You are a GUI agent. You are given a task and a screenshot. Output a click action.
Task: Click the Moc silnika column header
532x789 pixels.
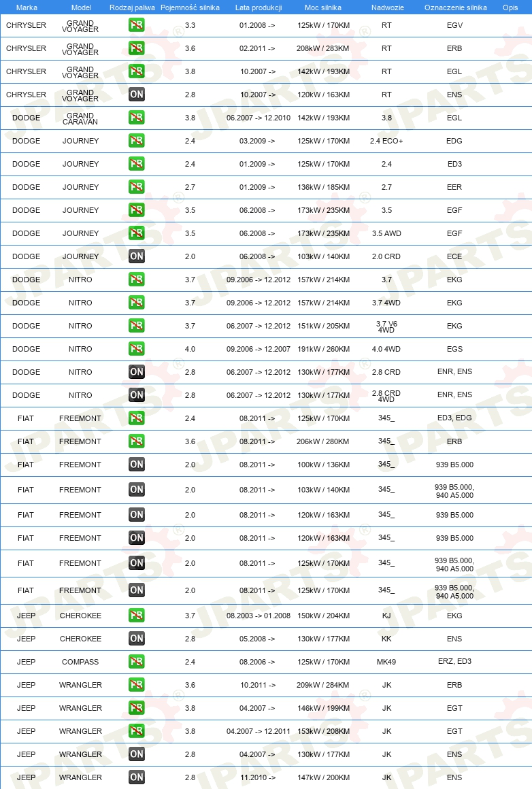[x=322, y=7]
